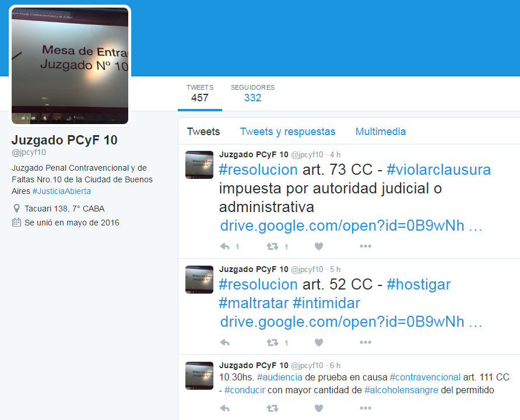Click avatar thumbnail on the 6 h tweet

(x=199, y=376)
